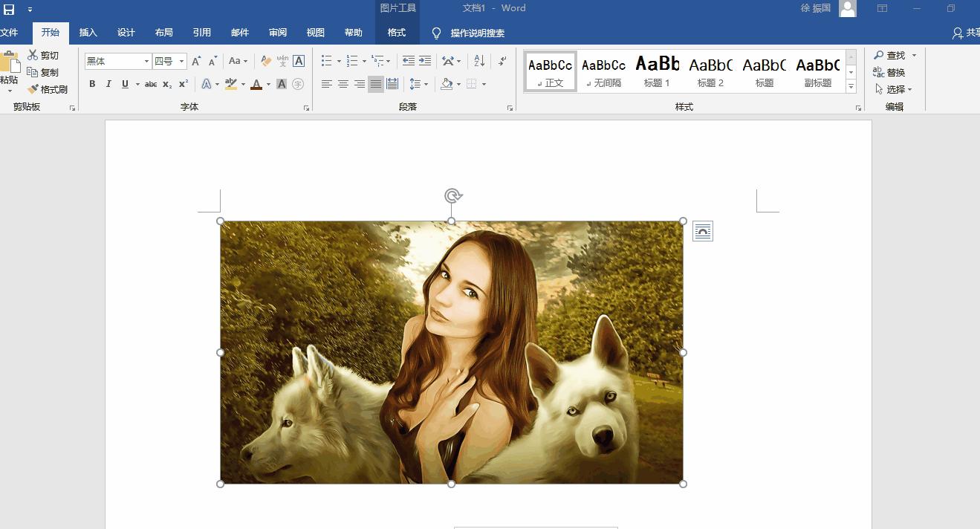Click the 操作说明搜索 search box
980x529 pixels.
click(x=477, y=33)
